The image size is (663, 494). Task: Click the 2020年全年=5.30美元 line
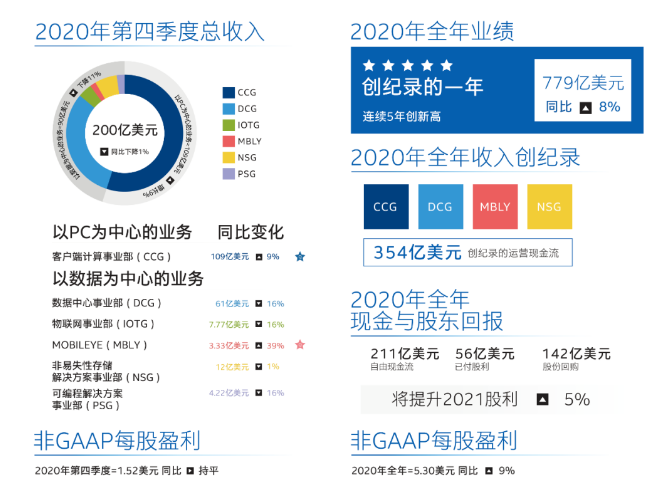coord(433,470)
